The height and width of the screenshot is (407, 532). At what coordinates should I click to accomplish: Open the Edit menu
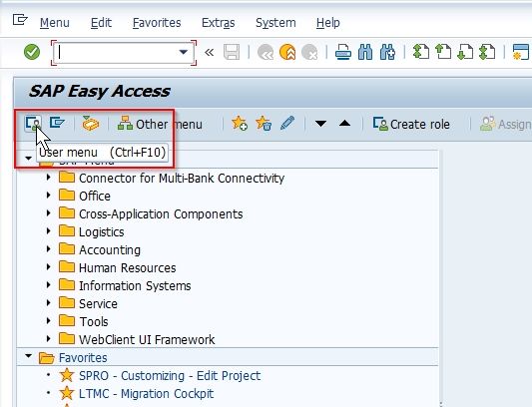(101, 23)
